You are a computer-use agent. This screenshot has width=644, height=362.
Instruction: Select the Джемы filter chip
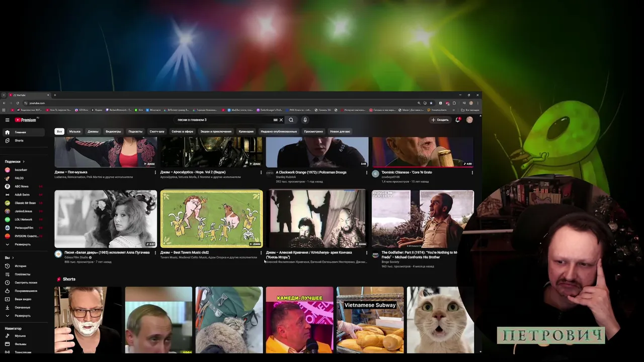tap(93, 131)
